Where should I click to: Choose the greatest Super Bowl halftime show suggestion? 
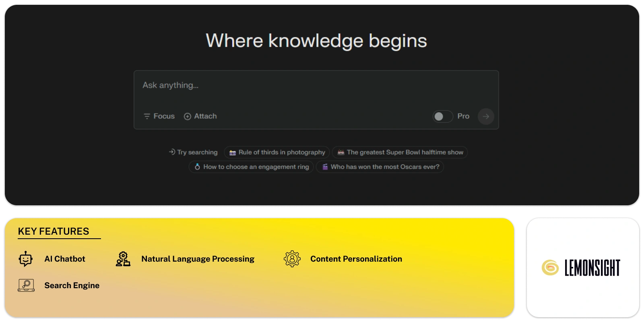coord(400,152)
